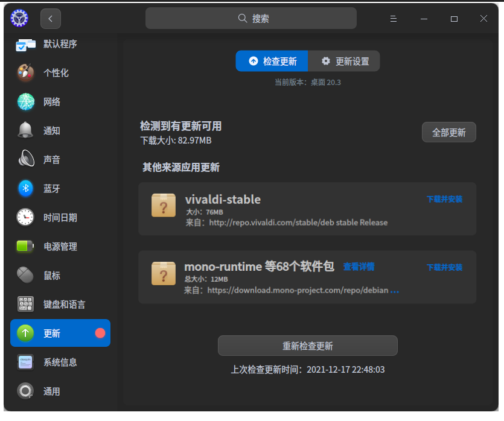Click the 电源管理 battery icon

(x=25, y=246)
